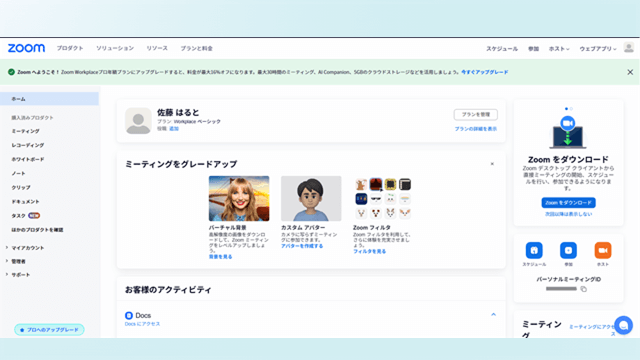Open the chat support bubble icon
640x360 pixels.
623,325
